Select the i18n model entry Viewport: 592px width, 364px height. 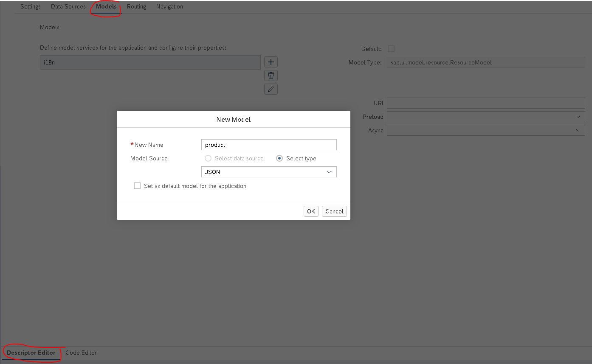(150, 62)
